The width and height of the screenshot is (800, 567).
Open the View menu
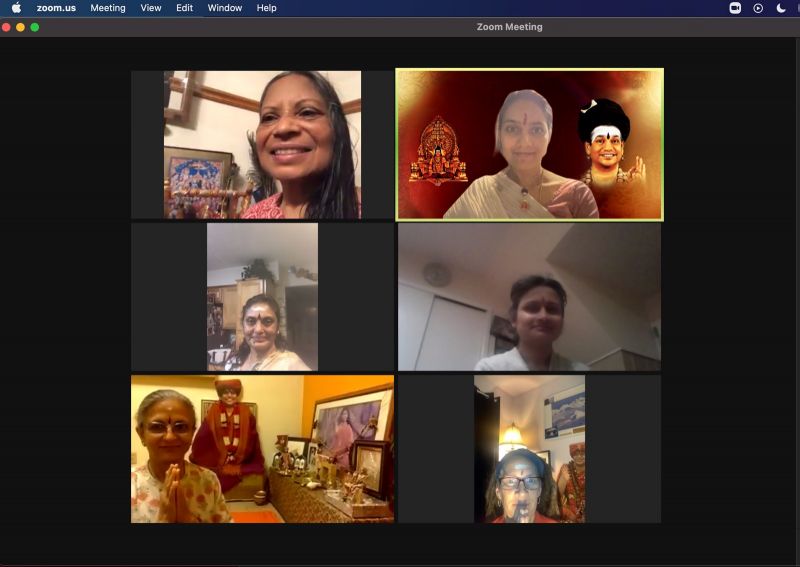151,8
